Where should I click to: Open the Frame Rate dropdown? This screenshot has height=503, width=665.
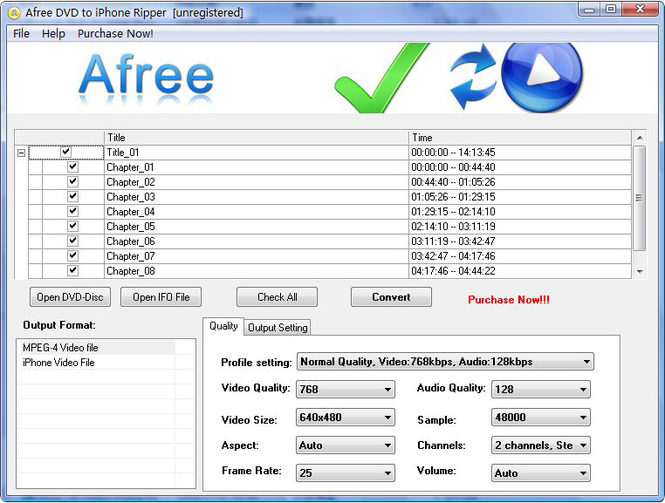coord(345,473)
